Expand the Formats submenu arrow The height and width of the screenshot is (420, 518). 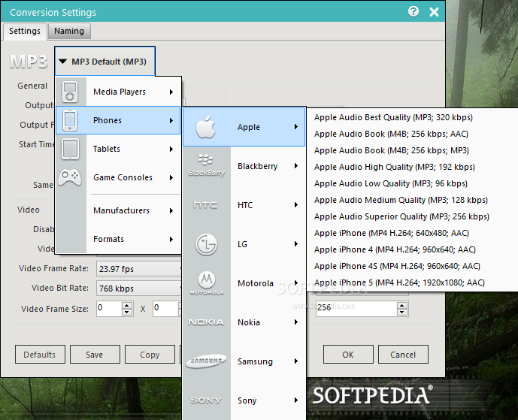pos(171,239)
